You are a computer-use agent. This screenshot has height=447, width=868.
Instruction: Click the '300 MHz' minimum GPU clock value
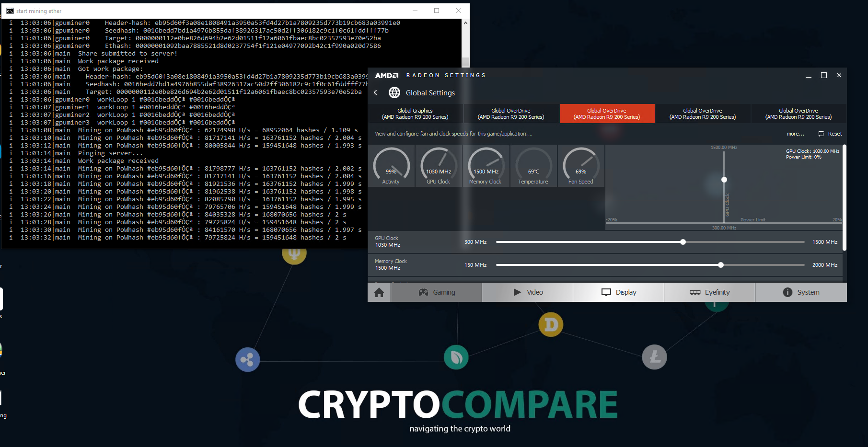(475, 242)
